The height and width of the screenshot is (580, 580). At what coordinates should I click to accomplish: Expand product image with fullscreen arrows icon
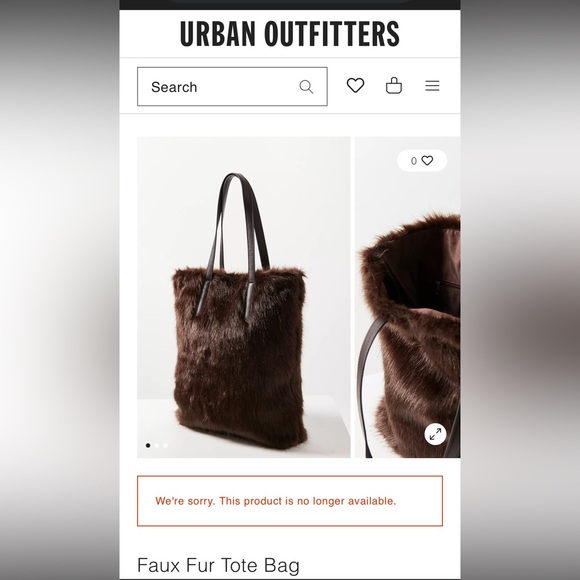[435, 434]
